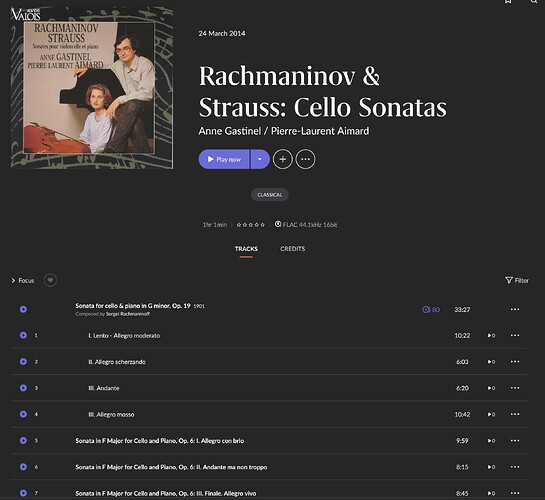Click the plus icon to add album to library
The height and width of the screenshot is (500, 545).
(x=283, y=159)
